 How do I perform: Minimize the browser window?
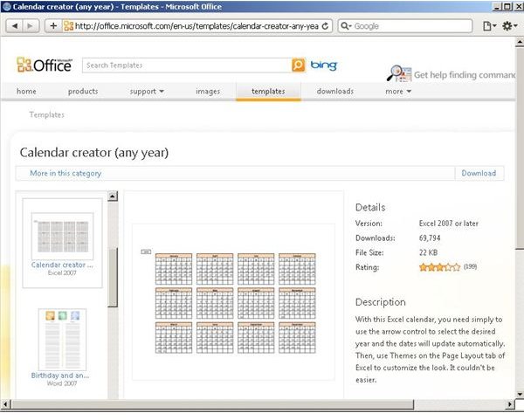pyautogui.click(x=497, y=6)
